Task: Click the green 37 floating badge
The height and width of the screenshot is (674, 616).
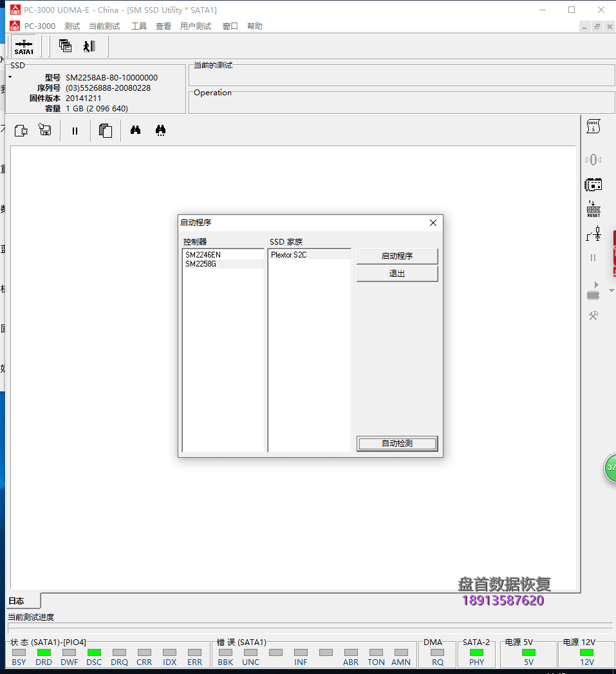Action: (x=610, y=467)
